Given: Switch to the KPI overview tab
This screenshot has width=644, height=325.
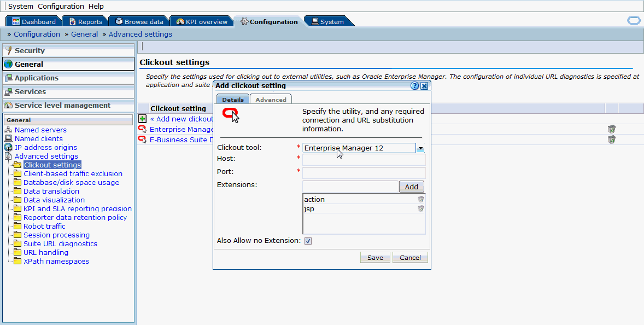Looking at the screenshot, I should tap(202, 22).
